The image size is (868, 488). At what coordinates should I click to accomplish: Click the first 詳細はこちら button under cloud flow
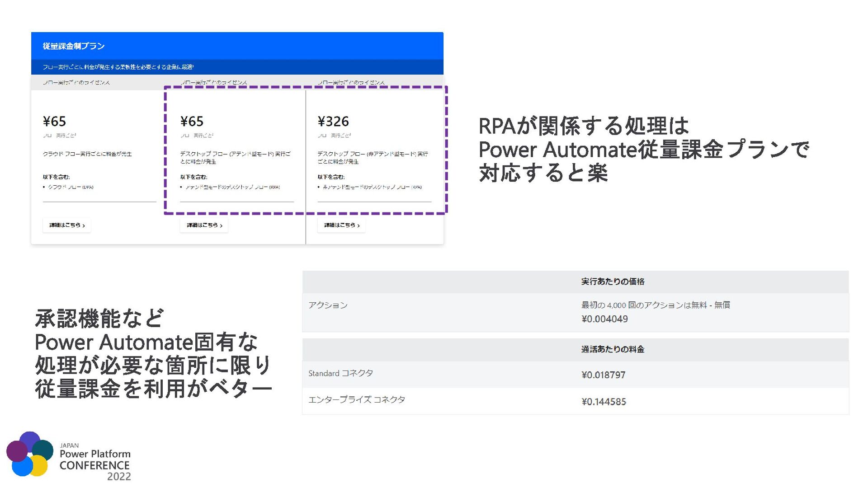point(67,225)
